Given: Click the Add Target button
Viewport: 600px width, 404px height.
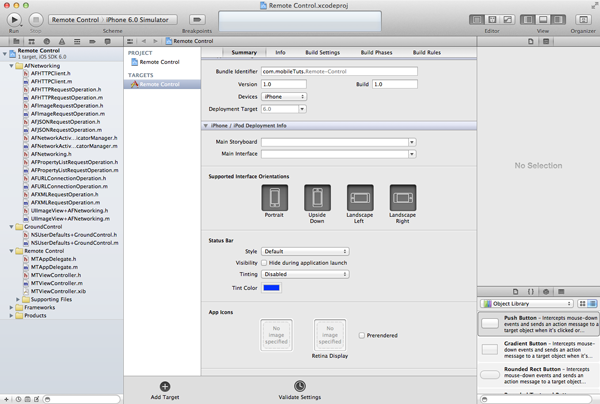Looking at the screenshot, I should click(x=165, y=391).
